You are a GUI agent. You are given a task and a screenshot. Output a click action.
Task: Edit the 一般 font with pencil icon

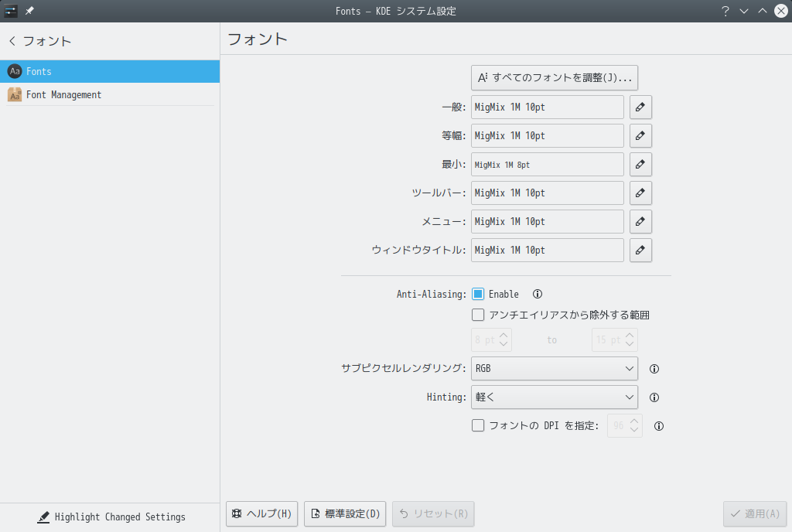[x=640, y=107]
